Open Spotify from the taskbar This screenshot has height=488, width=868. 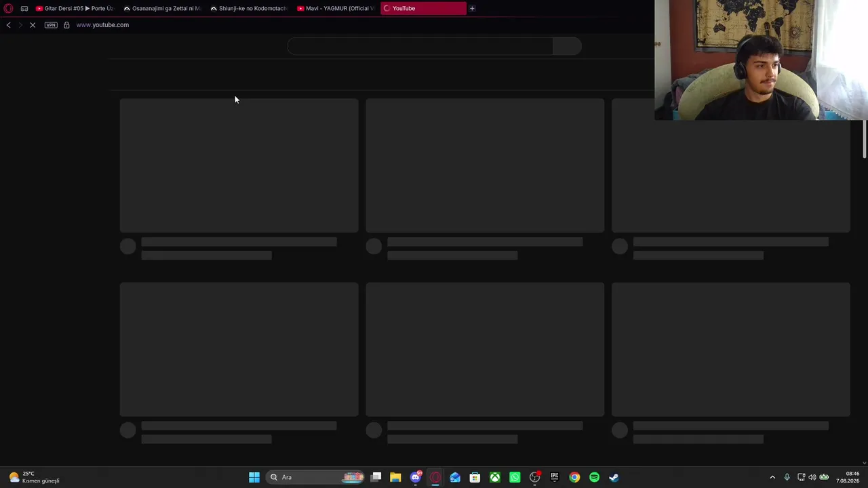pyautogui.click(x=594, y=477)
